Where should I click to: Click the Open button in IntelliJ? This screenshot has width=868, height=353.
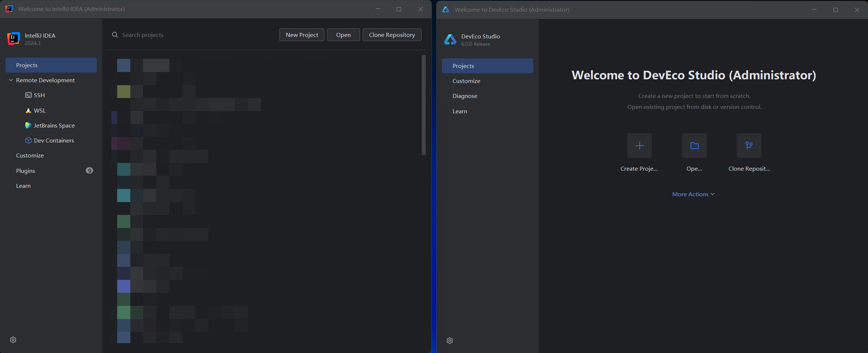343,35
